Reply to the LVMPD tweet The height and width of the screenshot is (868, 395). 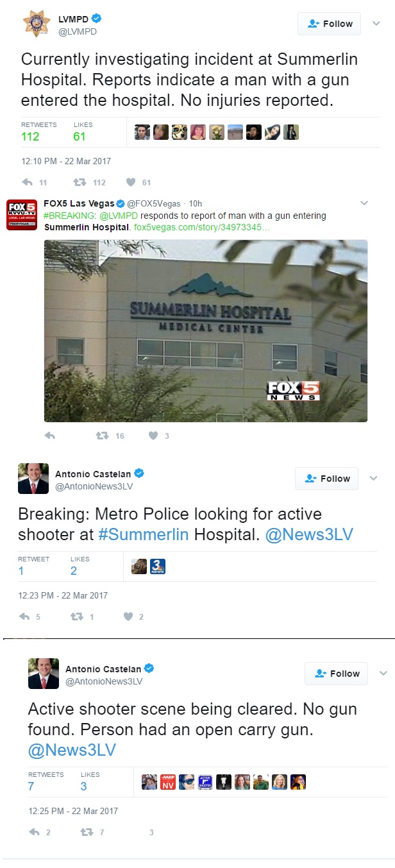click(x=27, y=182)
